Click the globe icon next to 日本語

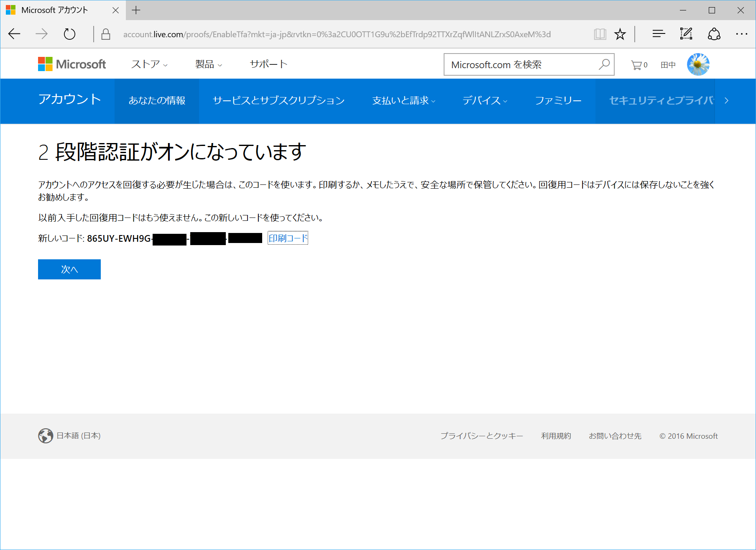click(45, 436)
